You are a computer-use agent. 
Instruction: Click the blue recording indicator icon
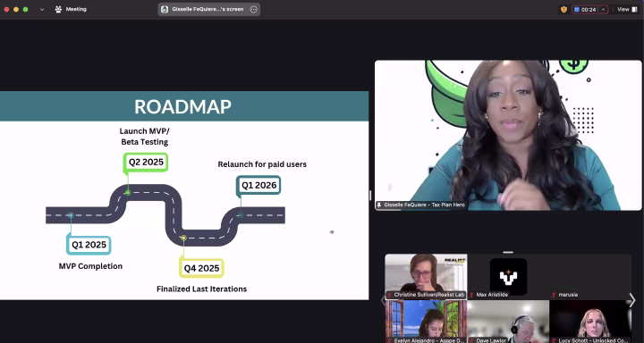click(x=577, y=10)
